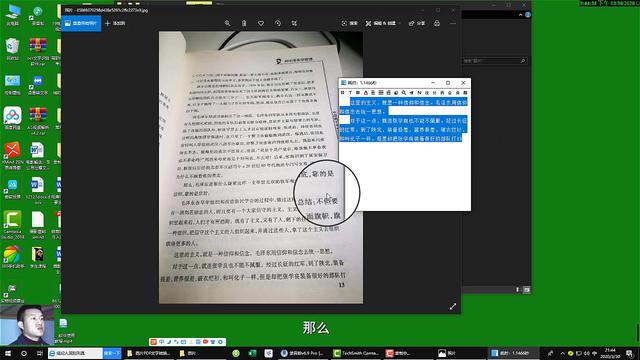Open the Recycle Bin desktop icon

pyautogui.click(x=12, y=49)
